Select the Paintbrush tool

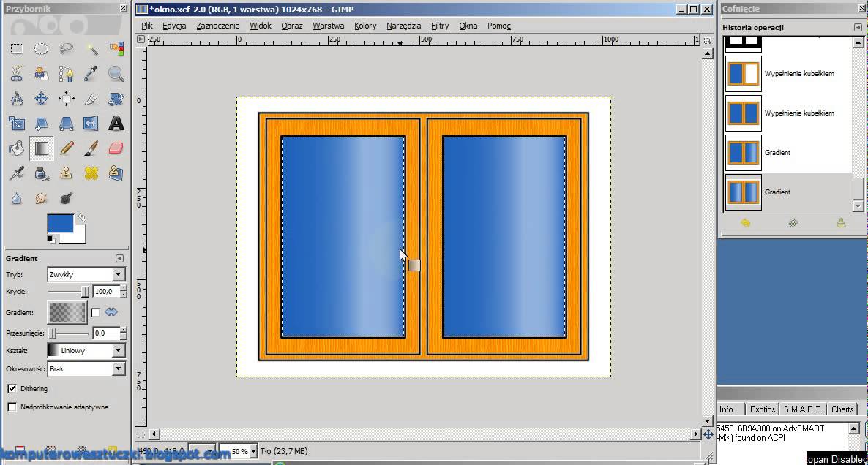click(x=91, y=148)
